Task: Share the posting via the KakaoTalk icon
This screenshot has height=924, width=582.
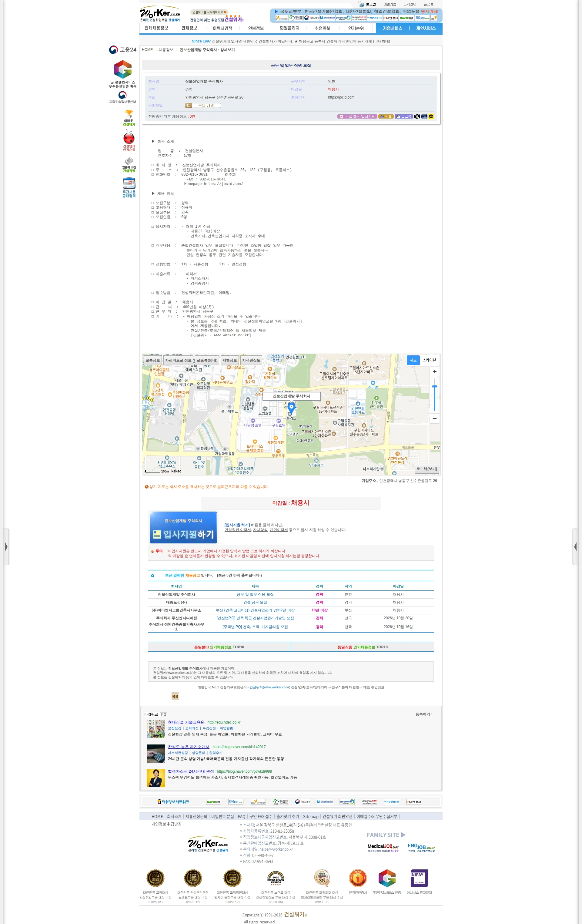Action: (431, 116)
